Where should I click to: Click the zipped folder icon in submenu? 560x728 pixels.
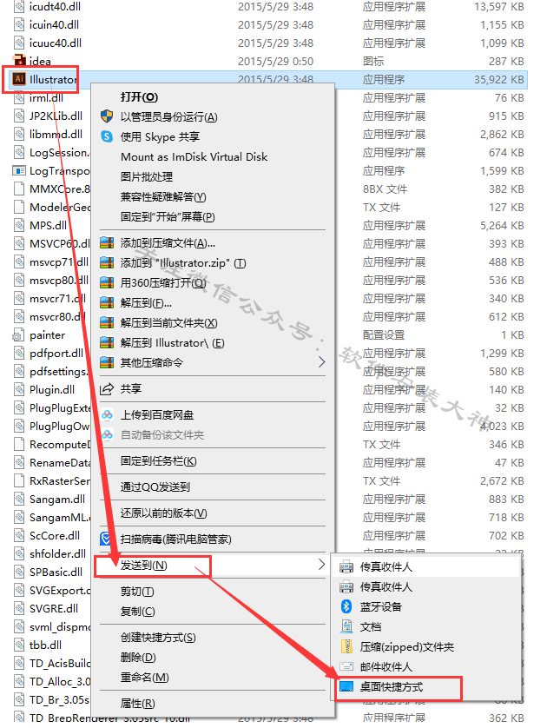click(346, 646)
